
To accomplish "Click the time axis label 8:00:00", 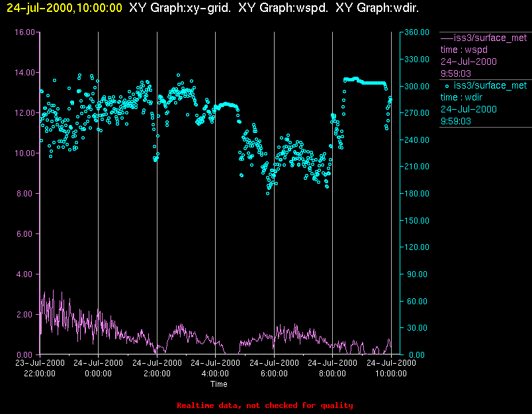I will click(x=332, y=374).
